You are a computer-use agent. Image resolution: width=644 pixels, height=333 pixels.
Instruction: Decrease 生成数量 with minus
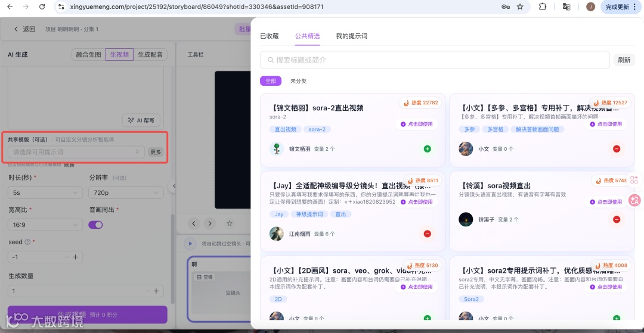pos(148,291)
